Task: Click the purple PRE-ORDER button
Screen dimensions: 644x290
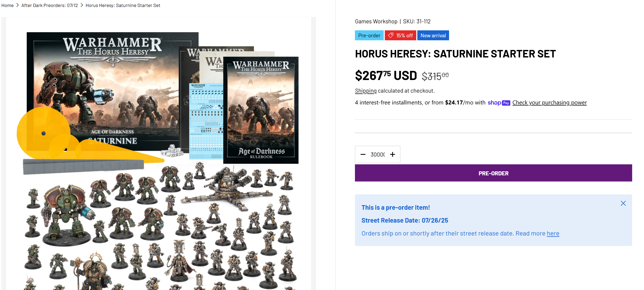Action: tap(493, 173)
